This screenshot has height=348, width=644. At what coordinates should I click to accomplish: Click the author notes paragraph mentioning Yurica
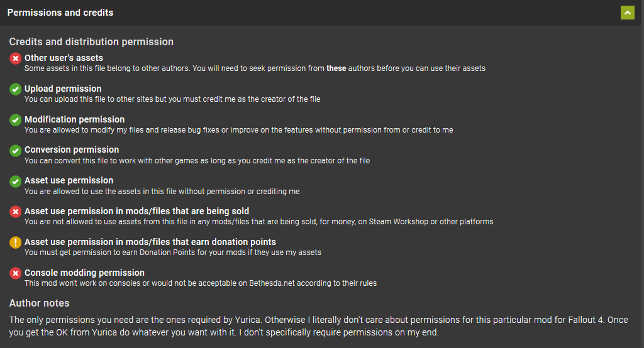(318, 326)
